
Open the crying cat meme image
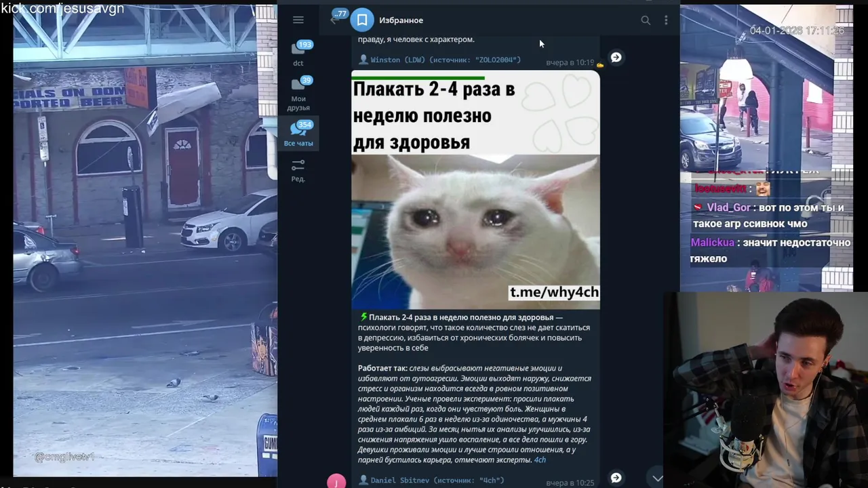pos(475,190)
